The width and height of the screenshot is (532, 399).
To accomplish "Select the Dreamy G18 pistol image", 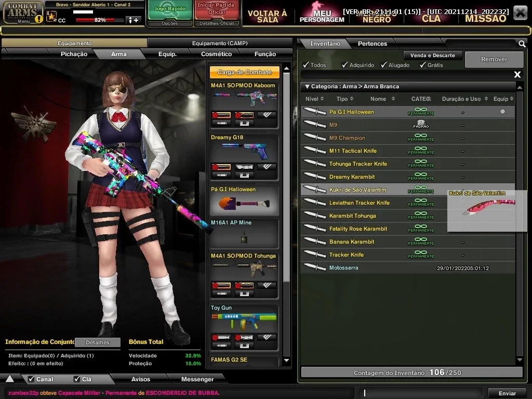I will pos(244,151).
